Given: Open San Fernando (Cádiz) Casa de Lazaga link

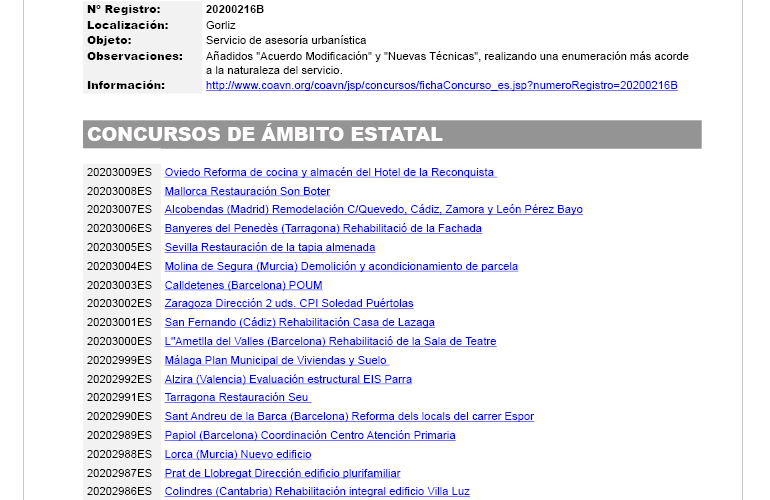Looking at the screenshot, I should point(300,323).
